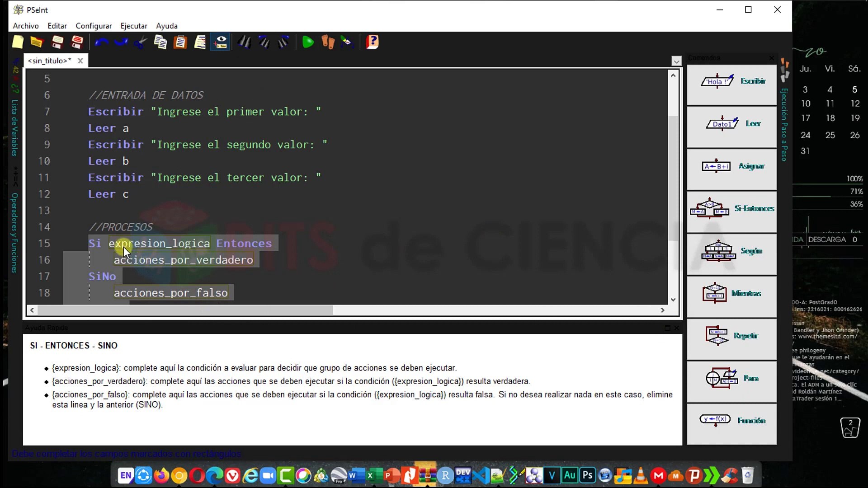
Task: Expand the Operadores y Funciones sidebar
Action: (15, 233)
